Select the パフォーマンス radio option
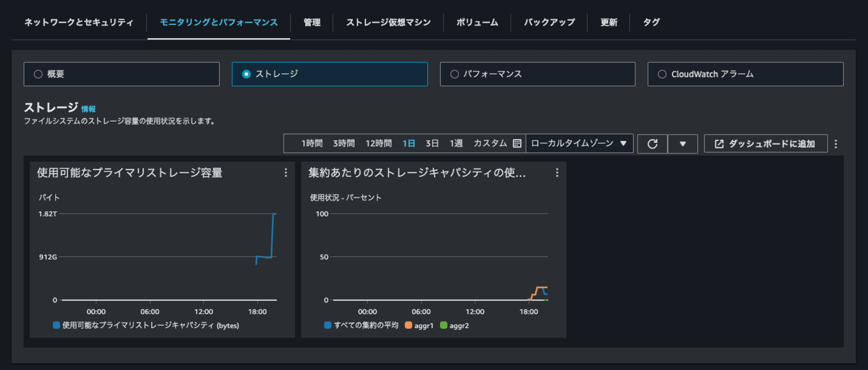 pos(537,74)
